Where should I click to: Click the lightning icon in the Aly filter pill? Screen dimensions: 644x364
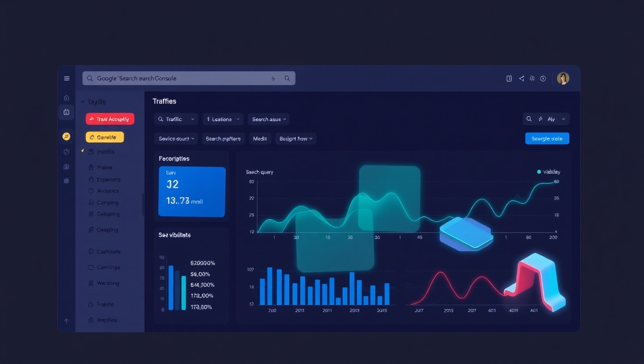point(540,119)
